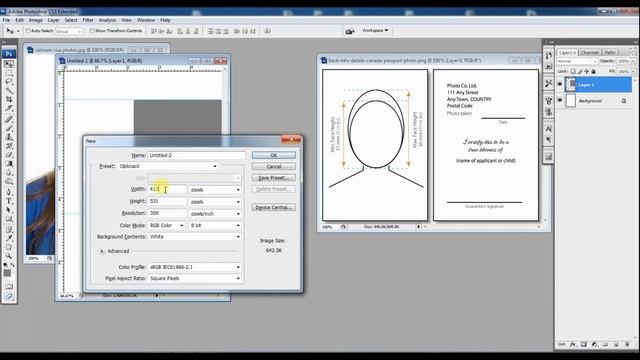Open the Resolution pixels/inch dropdown
Viewport: 640px width, 360px height.
[x=215, y=213]
